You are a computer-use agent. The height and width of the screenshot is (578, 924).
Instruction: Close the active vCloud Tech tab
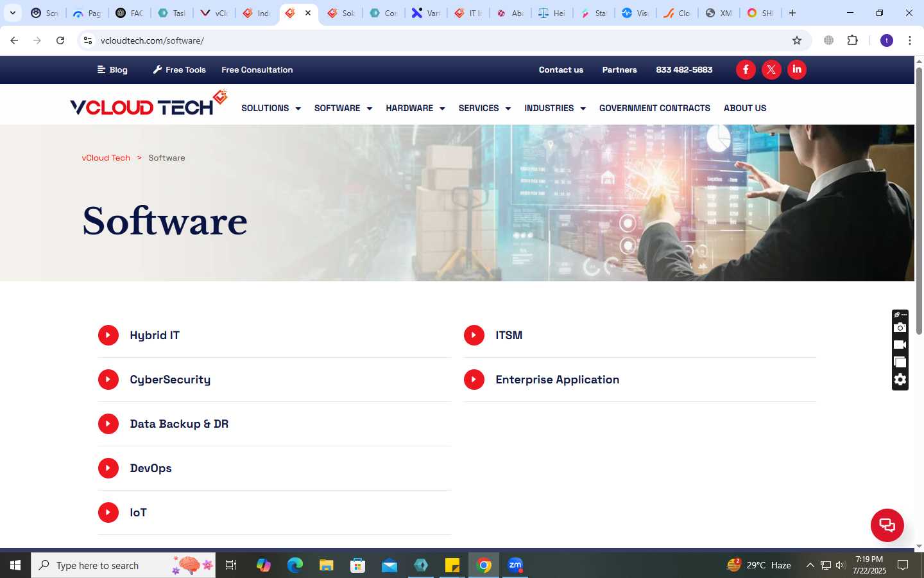pos(308,13)
